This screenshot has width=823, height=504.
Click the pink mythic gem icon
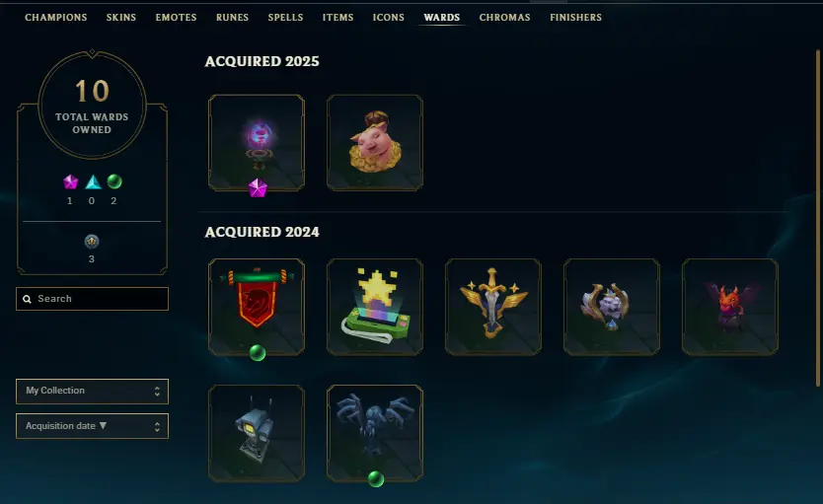pos(70,182)
